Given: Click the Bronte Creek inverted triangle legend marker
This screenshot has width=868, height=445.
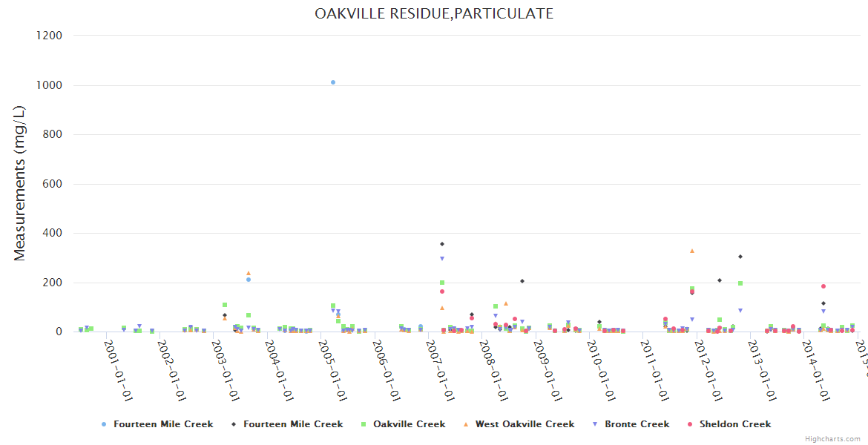Looking at the screenshot, I should tap(595, 424).
